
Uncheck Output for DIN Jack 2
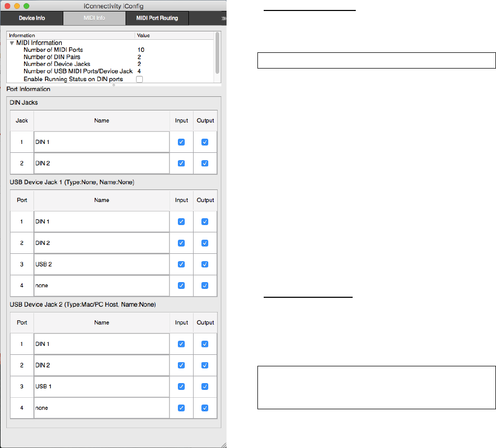(x=205, y=163)
